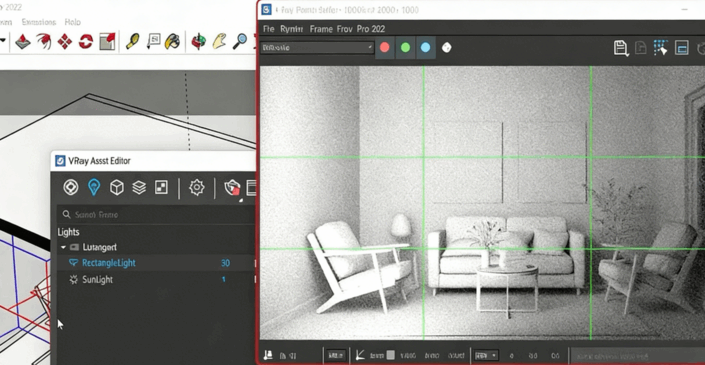Click the save image icon in frame buffer
Viewport: 705px width, 365px height.
coord(621,48)
